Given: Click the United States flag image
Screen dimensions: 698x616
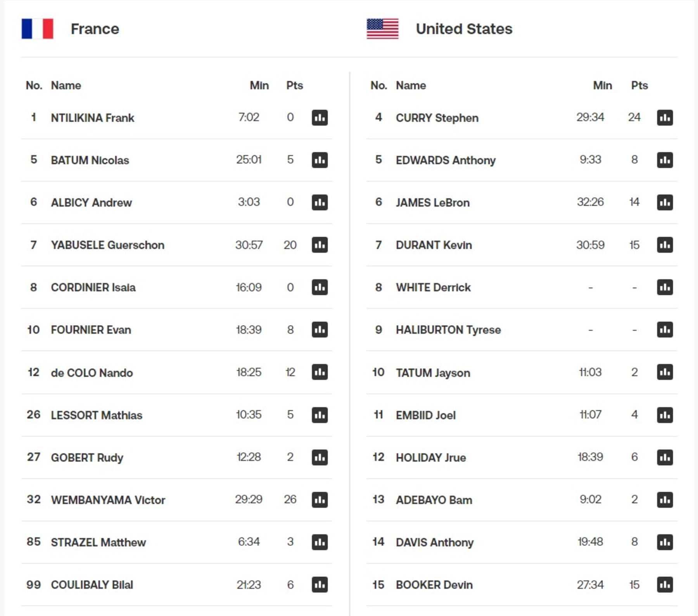Looking at the screenshot, I should point(382,29).
